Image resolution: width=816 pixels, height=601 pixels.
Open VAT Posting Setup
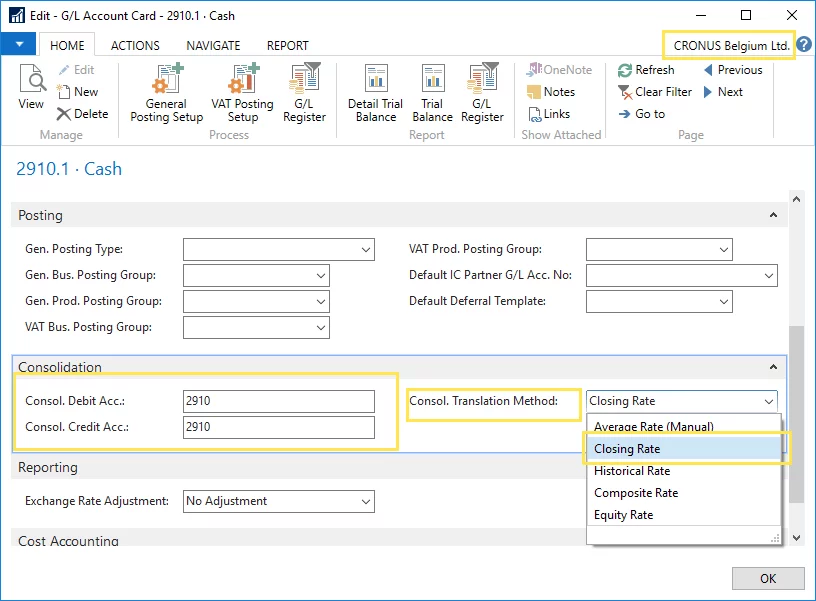pyautogui.click(x=241, y=93)
